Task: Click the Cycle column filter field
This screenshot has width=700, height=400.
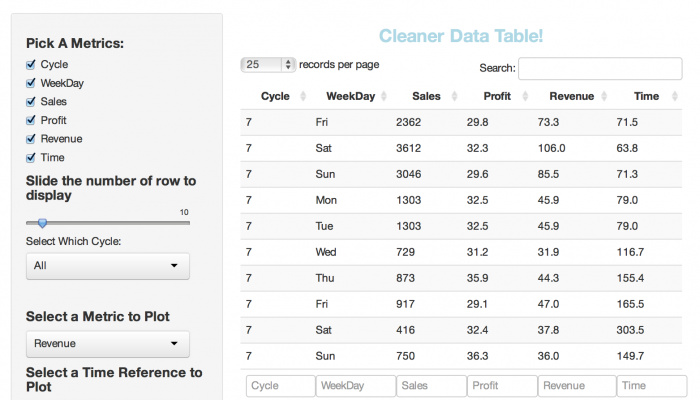Action: [280, 386]
